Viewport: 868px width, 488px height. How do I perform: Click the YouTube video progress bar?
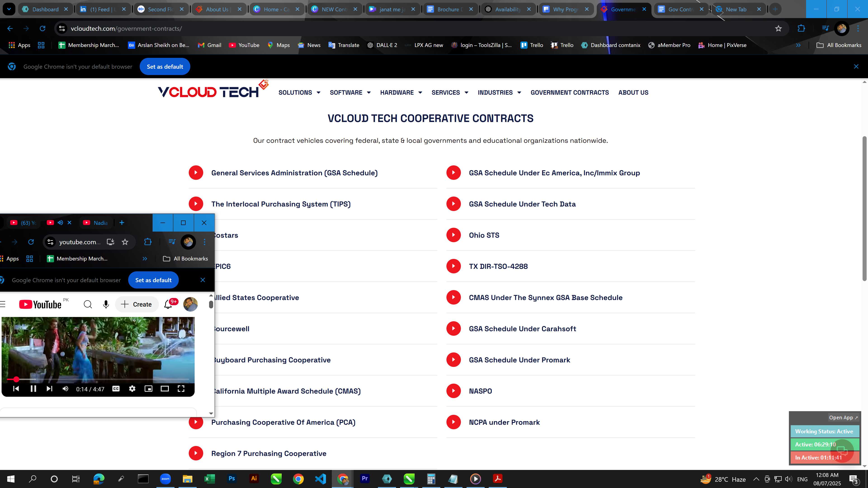point(98,379)
